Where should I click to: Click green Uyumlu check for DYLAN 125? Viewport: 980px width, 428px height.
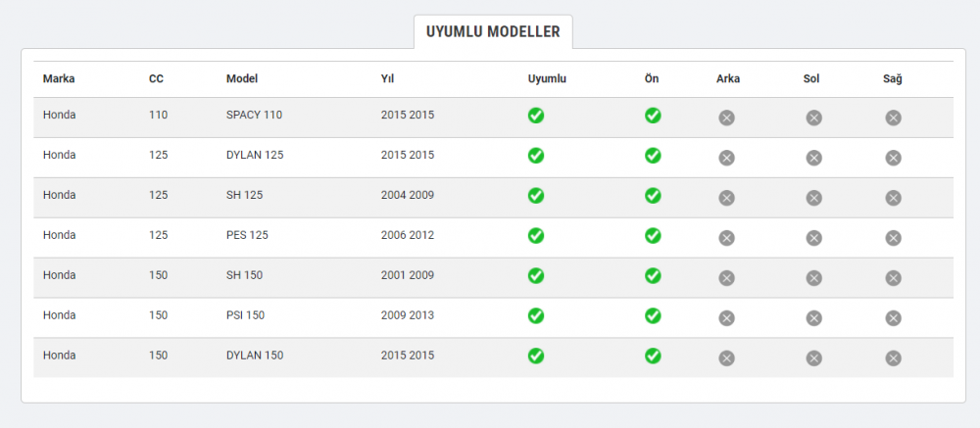pyautogui.click(x=536, y=156)
